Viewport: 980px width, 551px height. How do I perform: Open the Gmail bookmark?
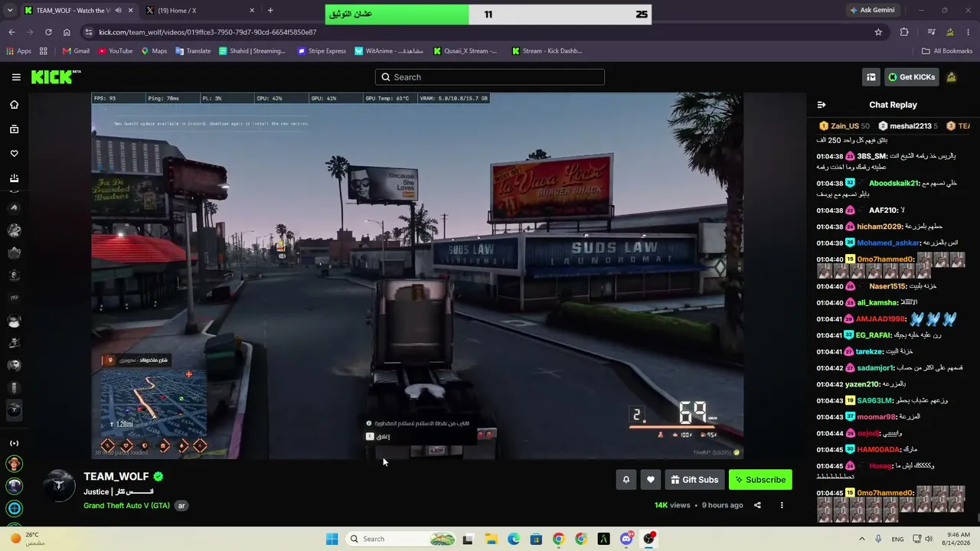(77, 51)
